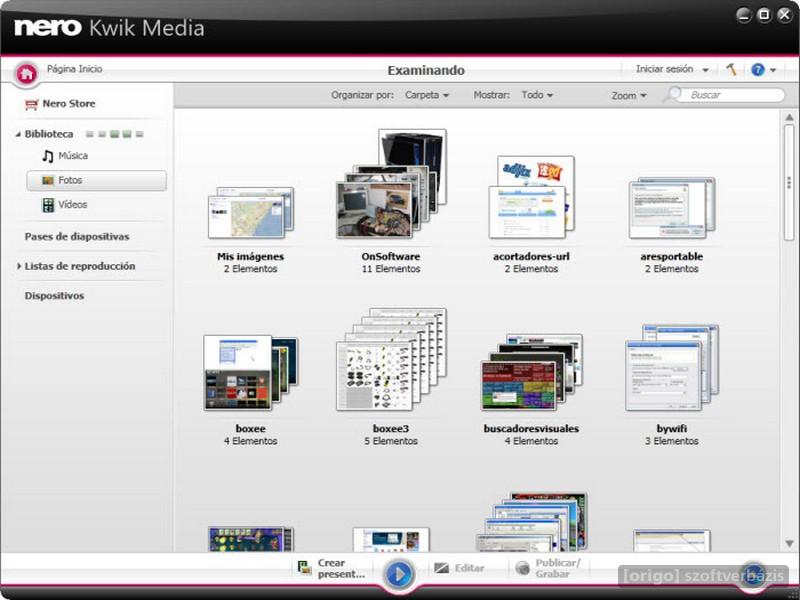Open the boxee folder thumbnail
800x600 pixels.
pos(251,373)
